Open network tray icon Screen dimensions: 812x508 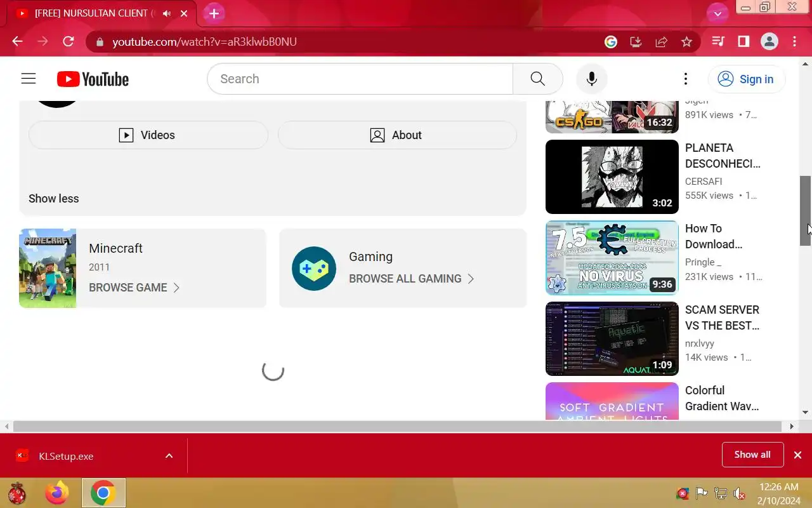(721, 493)
